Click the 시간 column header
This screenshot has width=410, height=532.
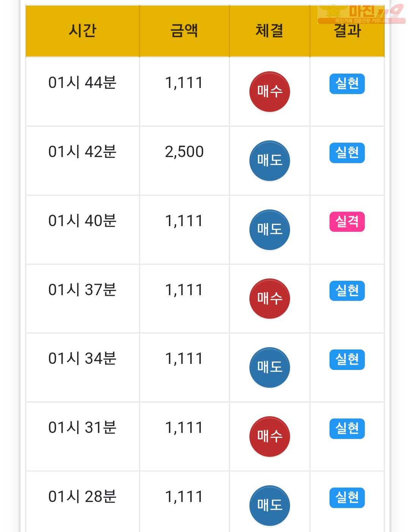82,31
